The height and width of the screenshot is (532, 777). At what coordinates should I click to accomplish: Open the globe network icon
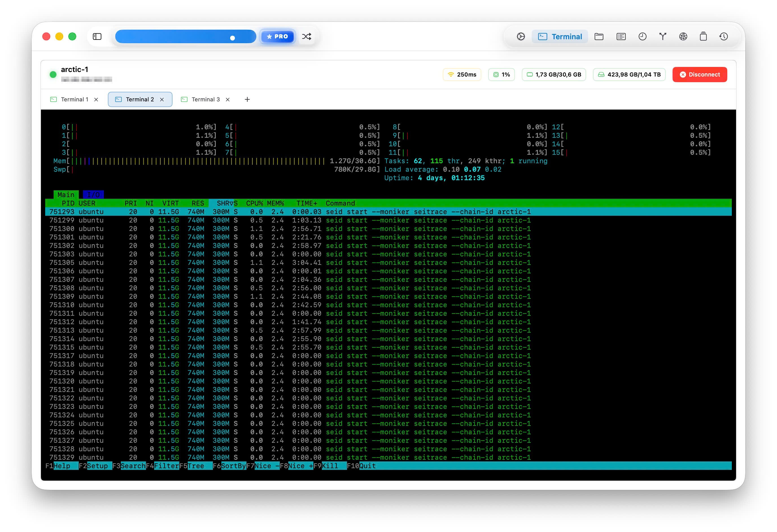click(x=683, y=36)
